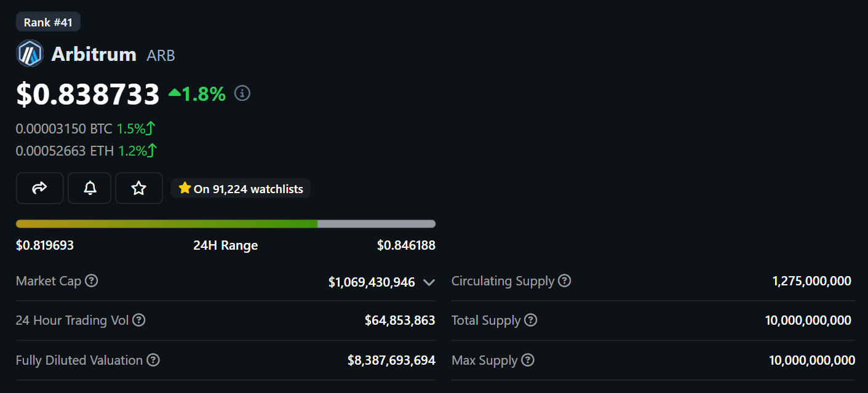Click the ARB ticker symbol text
This screenshot has width=868, height=393.
tap(161, 55)
